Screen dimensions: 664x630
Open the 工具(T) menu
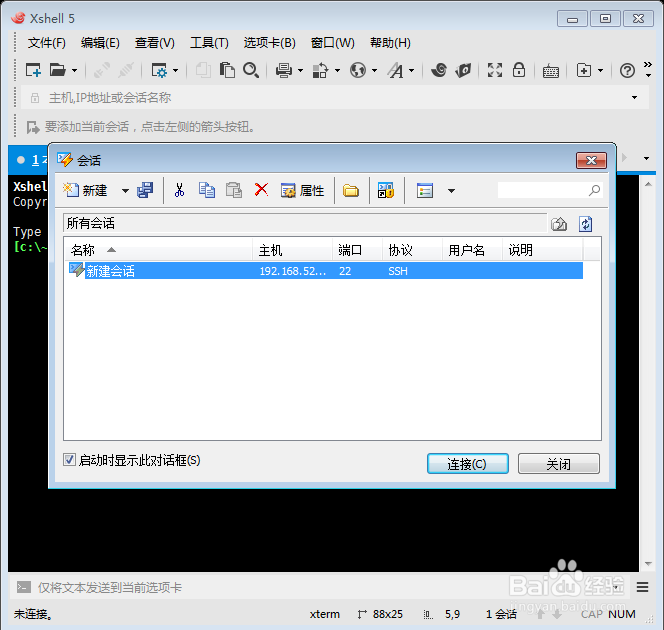209,43
